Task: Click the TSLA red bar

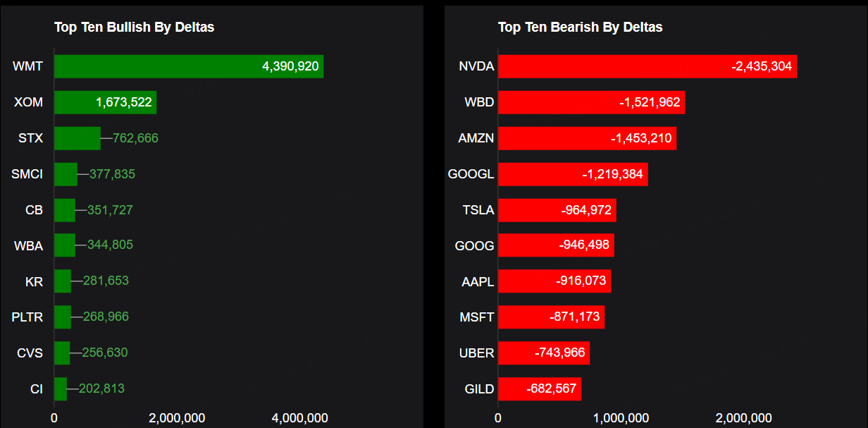Action: tap(557, 210)
